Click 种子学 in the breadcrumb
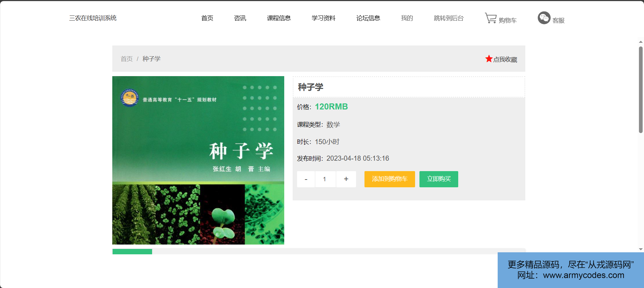Viewport: 644px width, 288px height. click(151, 59)
